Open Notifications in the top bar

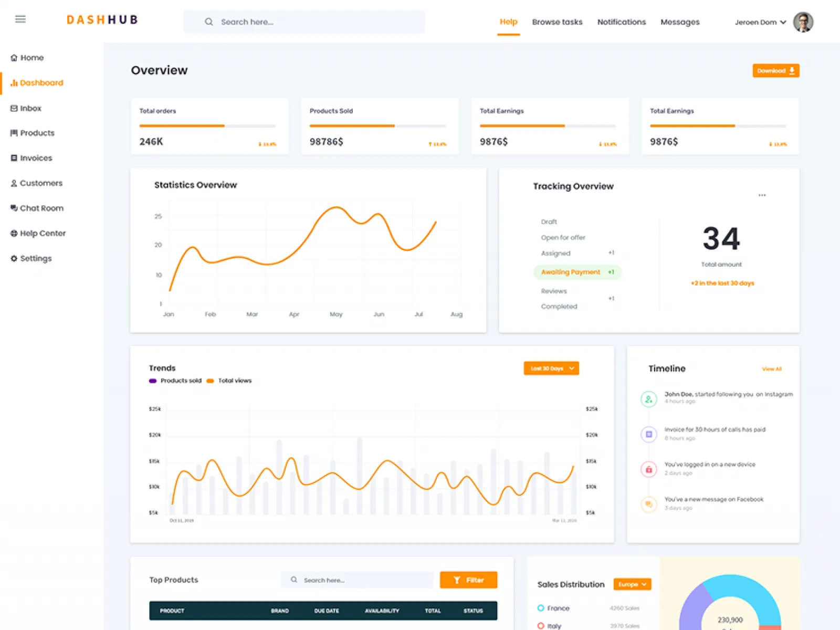[x=622, y=22]
